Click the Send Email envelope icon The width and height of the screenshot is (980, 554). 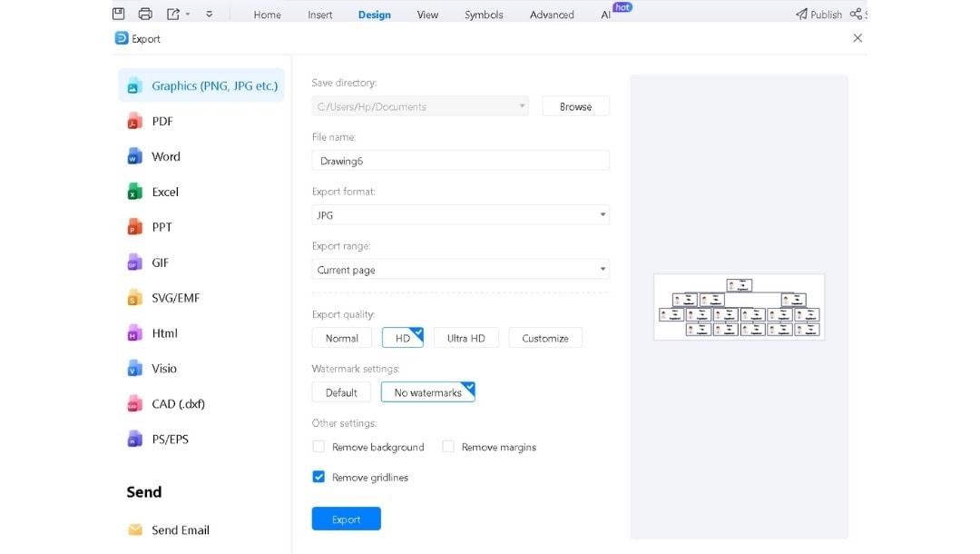point(135,530)
